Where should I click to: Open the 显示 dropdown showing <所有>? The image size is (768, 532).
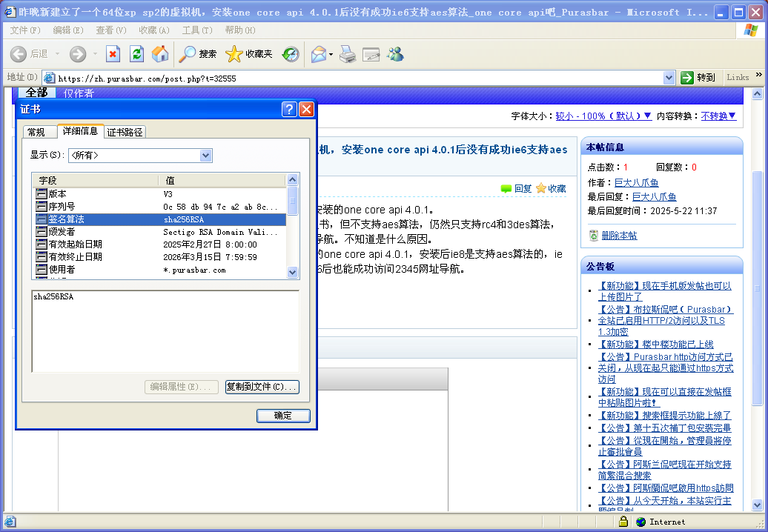(x=140, y=155)
